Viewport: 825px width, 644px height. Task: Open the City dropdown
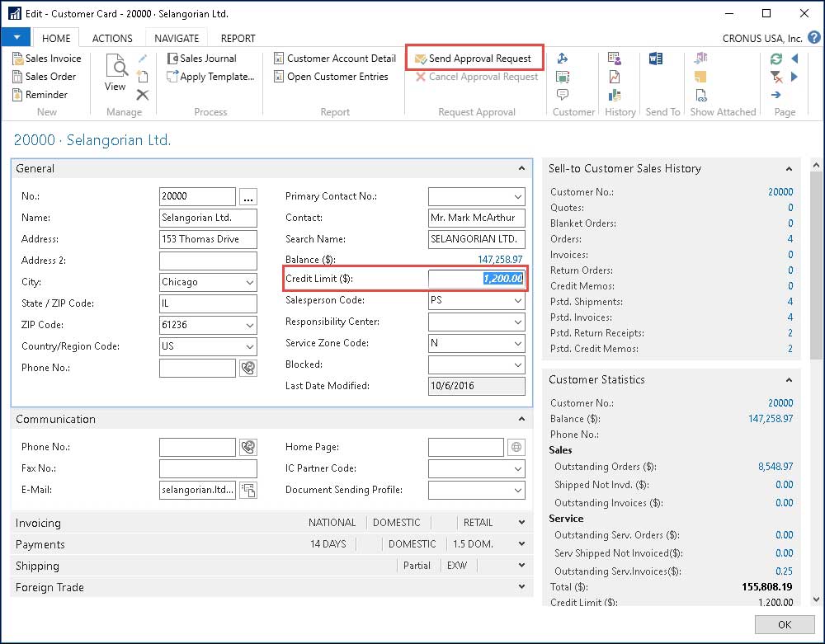[x=250, y=282]
